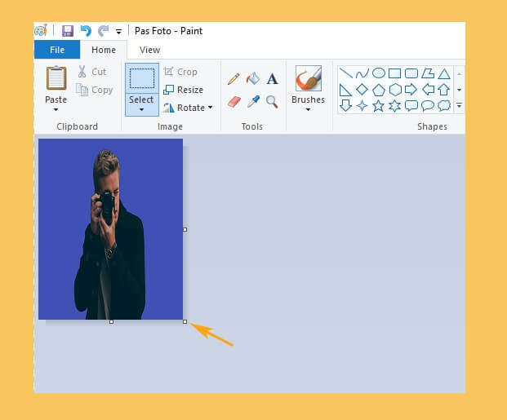Select the Pencil tool
This screenshot has width=507, height=420.
pyautogui.click(x=233, y=78)
